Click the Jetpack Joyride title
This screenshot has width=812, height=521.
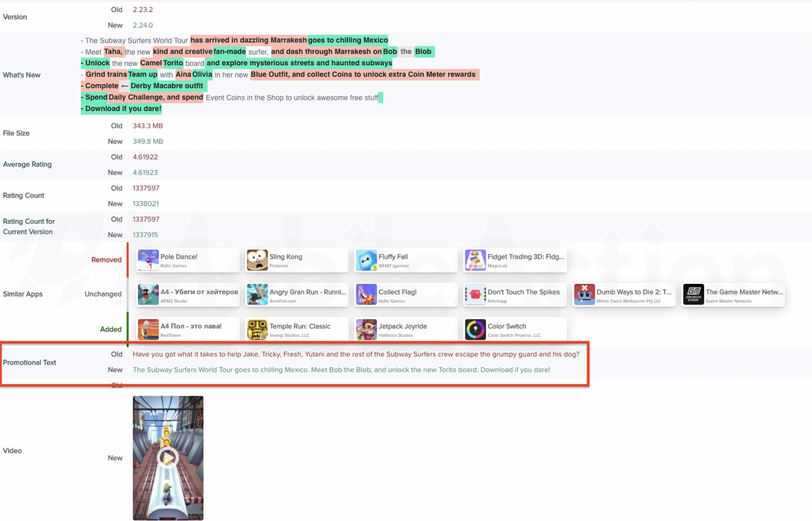pyautogui.click(x=402, y=327)
